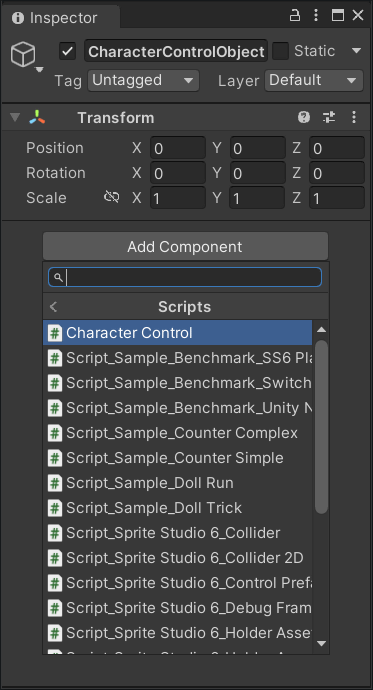Open Transform help reference icon

point(304,117)
